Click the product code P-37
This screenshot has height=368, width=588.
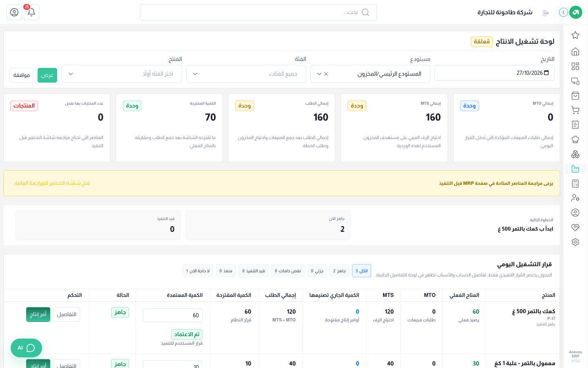click(551, 318)
